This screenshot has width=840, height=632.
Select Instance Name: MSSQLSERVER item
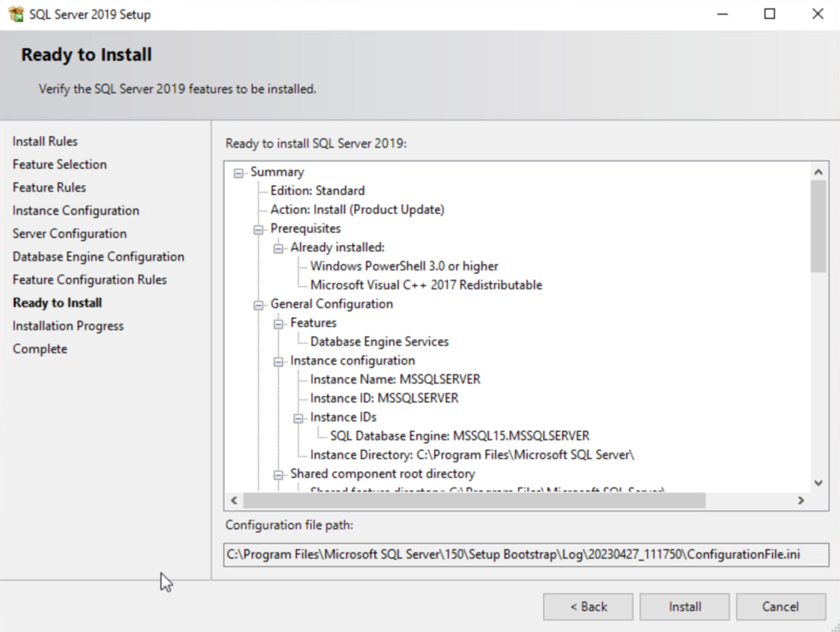point(395,379)
